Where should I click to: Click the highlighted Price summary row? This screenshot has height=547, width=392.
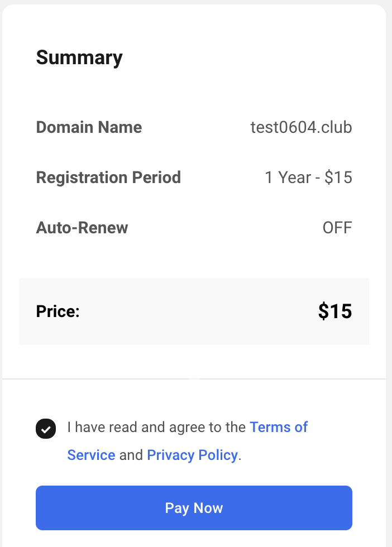pyautogui.click(x=194, y=311)
